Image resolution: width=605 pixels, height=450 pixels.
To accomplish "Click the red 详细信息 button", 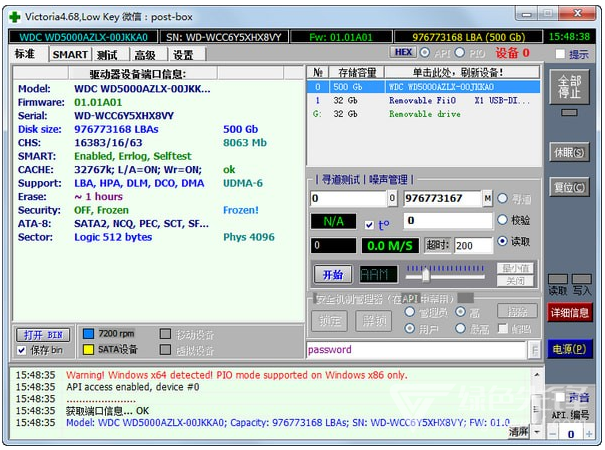I will coord(570,313).
